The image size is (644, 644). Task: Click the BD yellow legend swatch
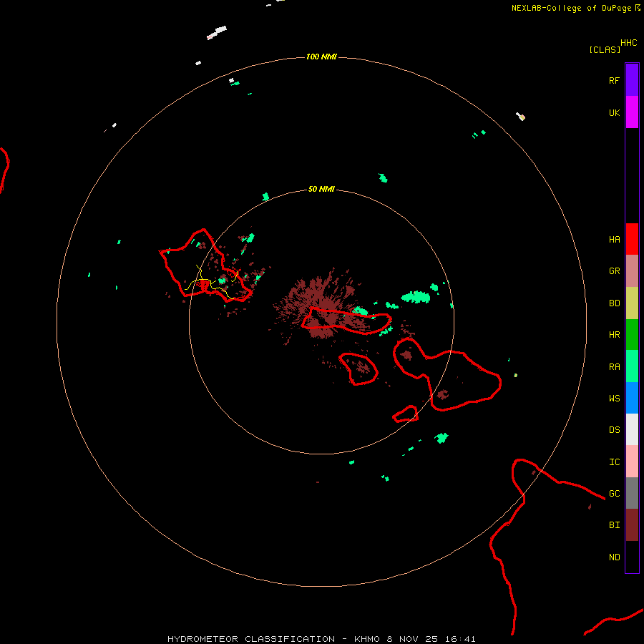tap(632, 303)
